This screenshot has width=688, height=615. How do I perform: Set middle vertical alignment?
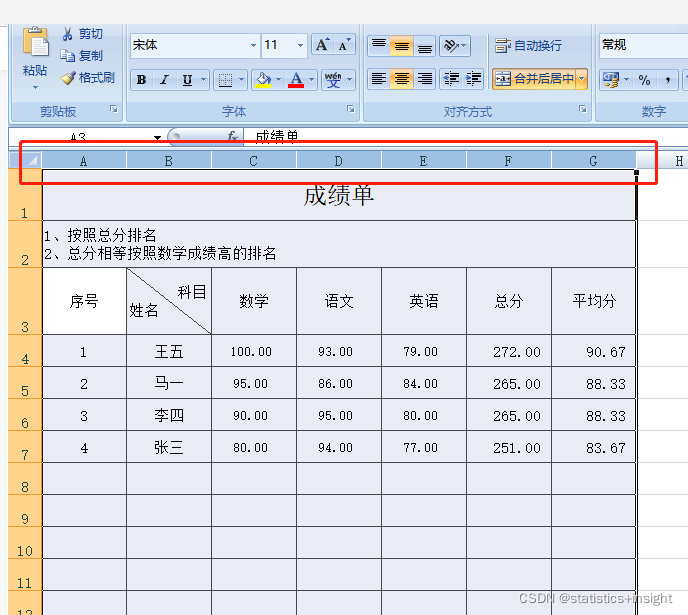pyautogui.click(x=401, y=46)
